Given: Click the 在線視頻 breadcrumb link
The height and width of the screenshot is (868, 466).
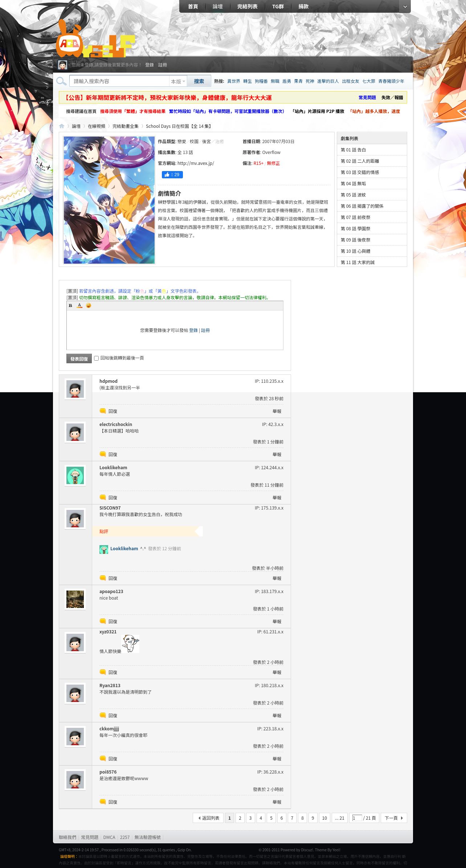Looking at the screenshot, I should (x=97, y=126).
